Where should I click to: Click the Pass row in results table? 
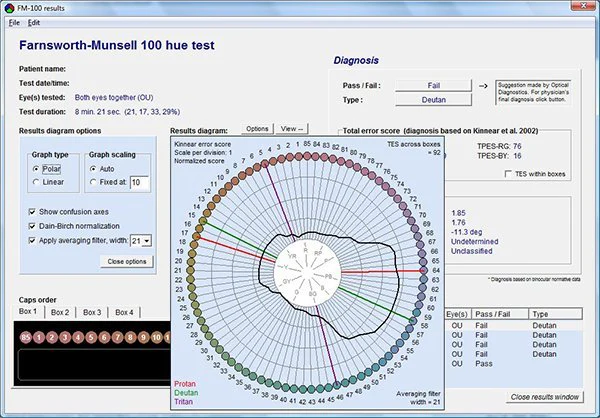514,364
